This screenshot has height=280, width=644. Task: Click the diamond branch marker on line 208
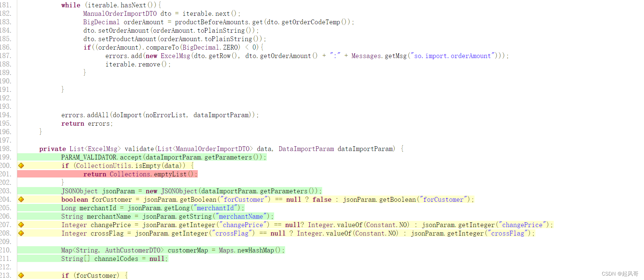pos(21,233)
